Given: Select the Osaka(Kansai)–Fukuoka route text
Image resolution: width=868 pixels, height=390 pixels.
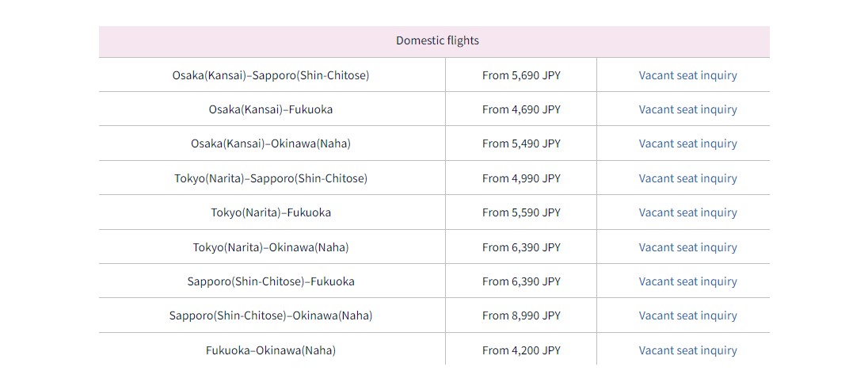Looking at the screenshot, I should pyautogui.click(x=271, y=109).
